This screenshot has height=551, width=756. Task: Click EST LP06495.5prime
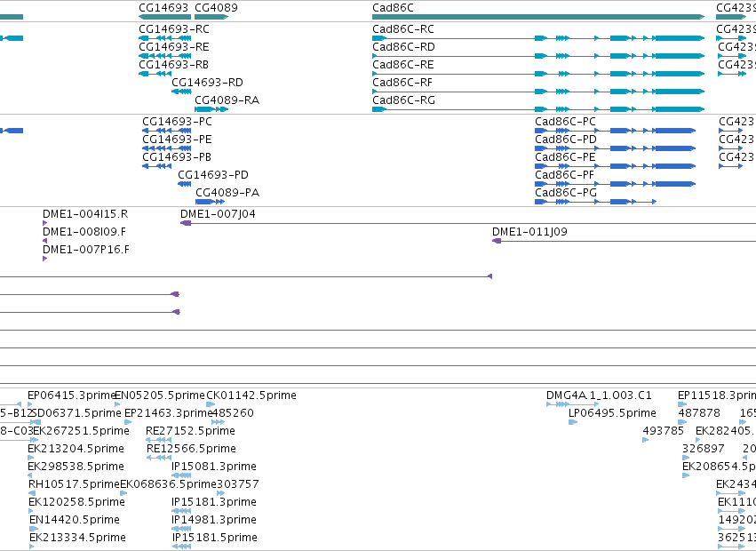pyautogui.click(x=612, y=413)
